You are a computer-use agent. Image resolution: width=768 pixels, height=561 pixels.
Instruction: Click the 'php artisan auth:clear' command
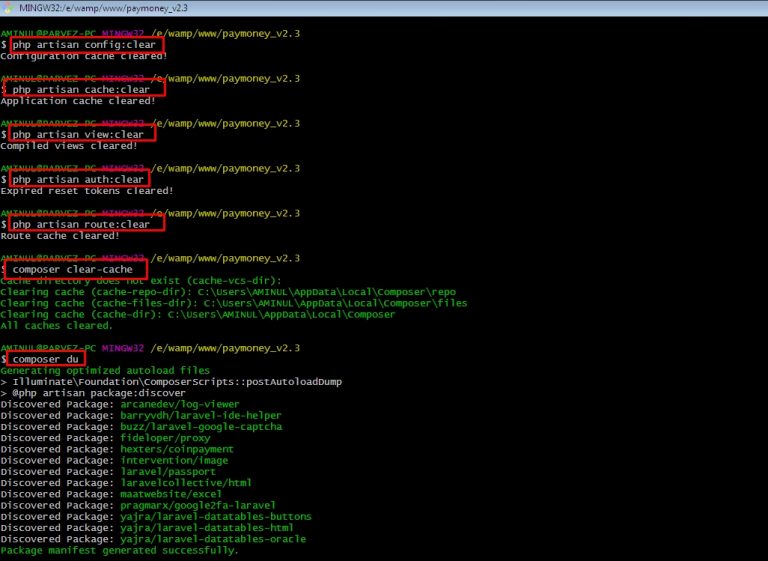click(80, 179)
